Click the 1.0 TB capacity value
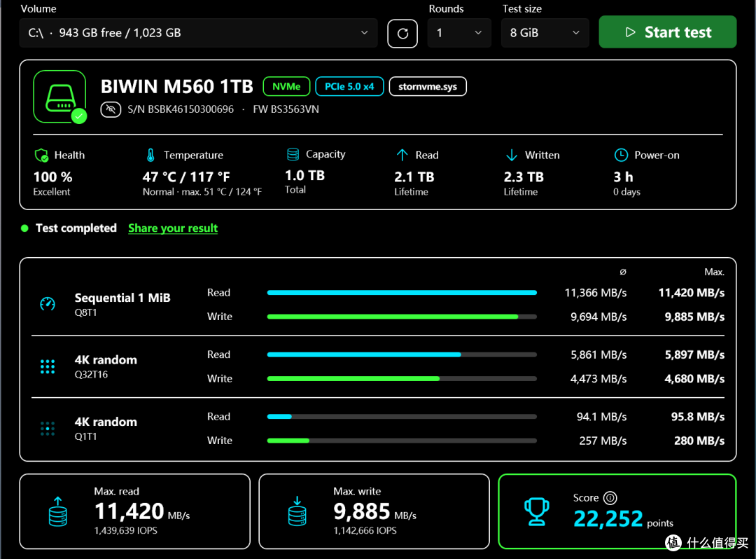Image resolution: width=756 pixels, height=559 pixels. pyautogui.click(x=304, y=175)
